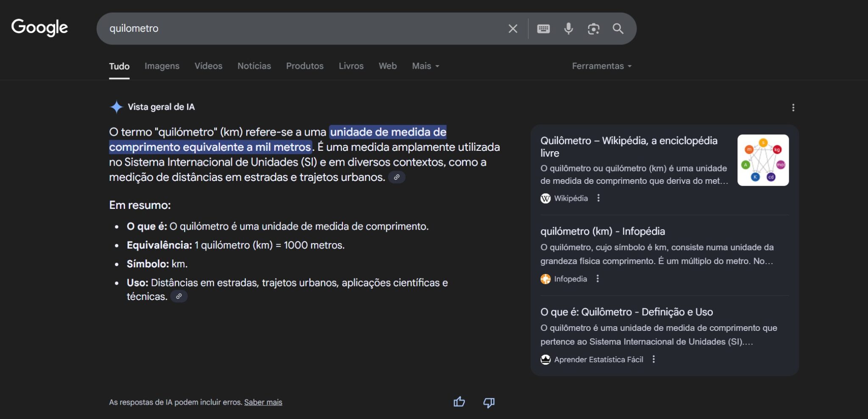868x419 pixels.
Task: Open the Saber mais link
Action: coord(263,402)
